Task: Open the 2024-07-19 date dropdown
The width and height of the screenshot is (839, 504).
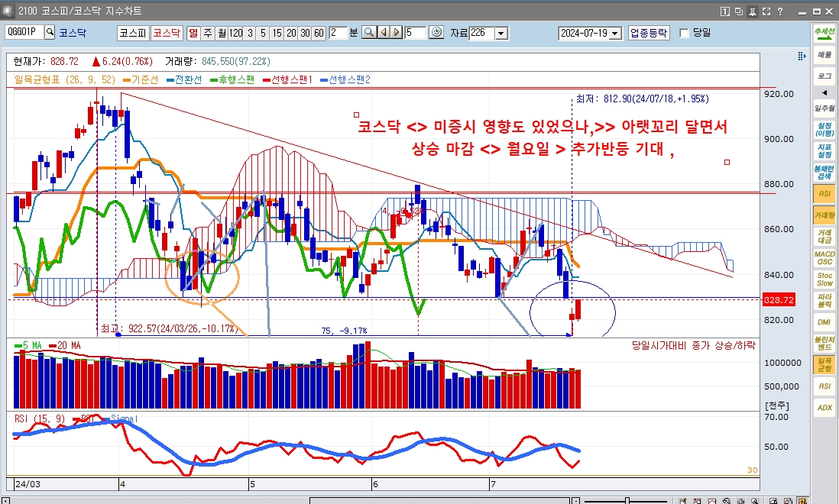Action: pyautogui.click(x=615, y=34)
